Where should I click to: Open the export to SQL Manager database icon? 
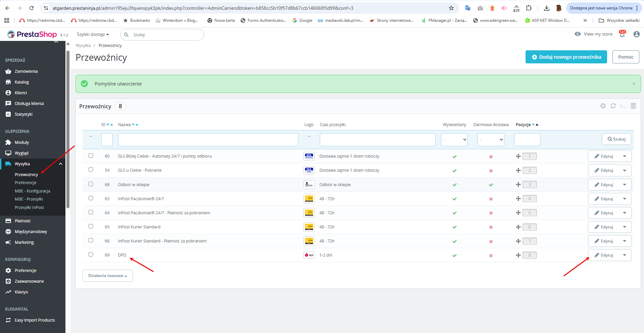click(x=633, y=106)
